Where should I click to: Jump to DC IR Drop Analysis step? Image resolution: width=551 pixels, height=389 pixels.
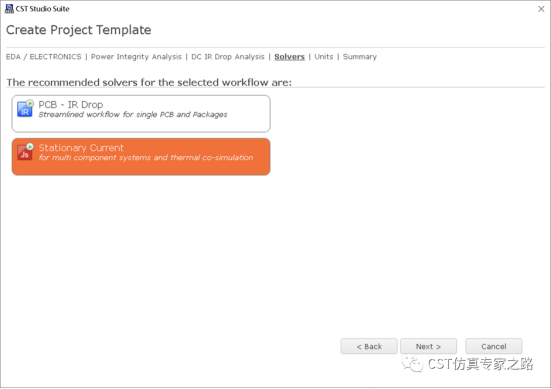(228, 57)
